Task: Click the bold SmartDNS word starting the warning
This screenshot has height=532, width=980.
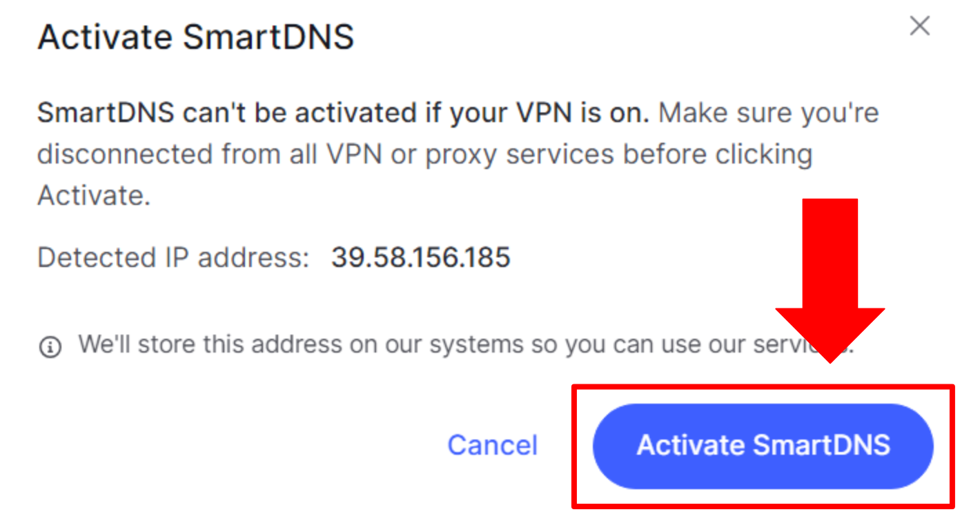Action: (106, 112)
